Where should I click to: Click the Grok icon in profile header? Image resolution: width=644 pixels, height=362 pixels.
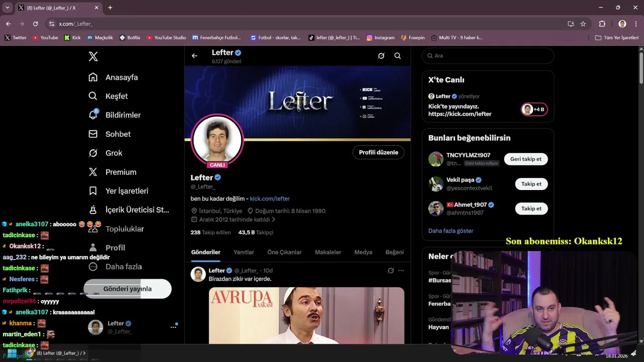pos(381,56)
